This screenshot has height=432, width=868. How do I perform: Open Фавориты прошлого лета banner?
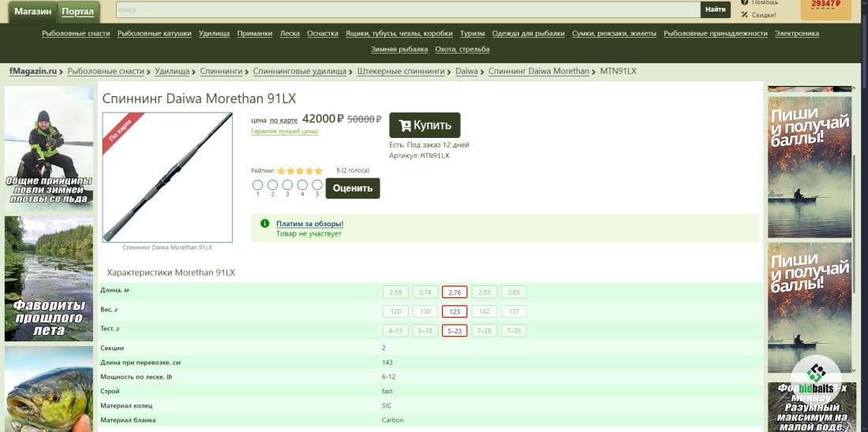click(49, 279)
